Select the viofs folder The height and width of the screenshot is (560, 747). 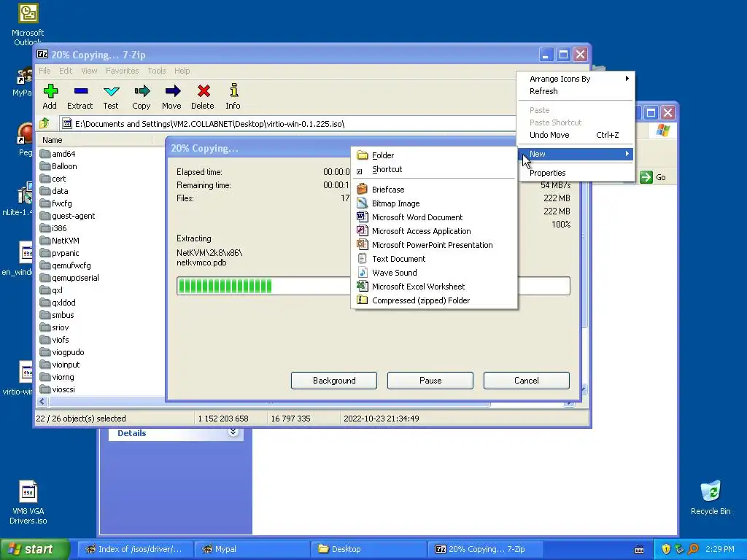click(x=54, y=340)
